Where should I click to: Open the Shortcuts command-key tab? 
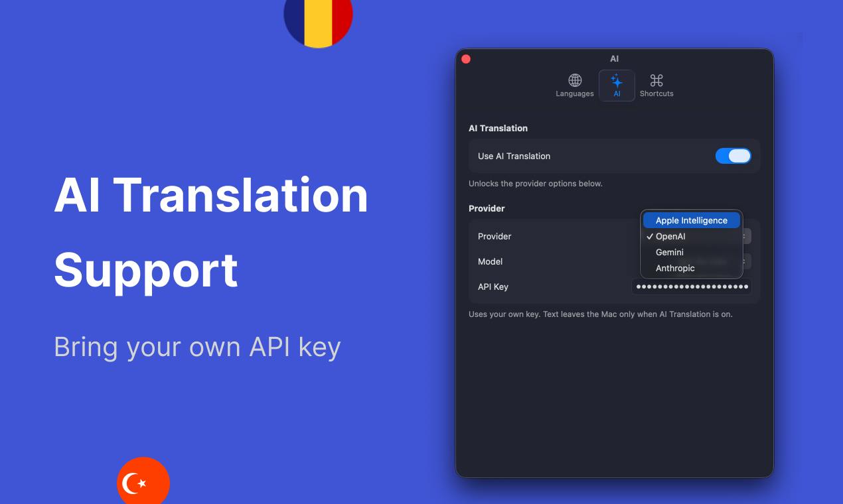pyautogui.click(x=656, y=86)
